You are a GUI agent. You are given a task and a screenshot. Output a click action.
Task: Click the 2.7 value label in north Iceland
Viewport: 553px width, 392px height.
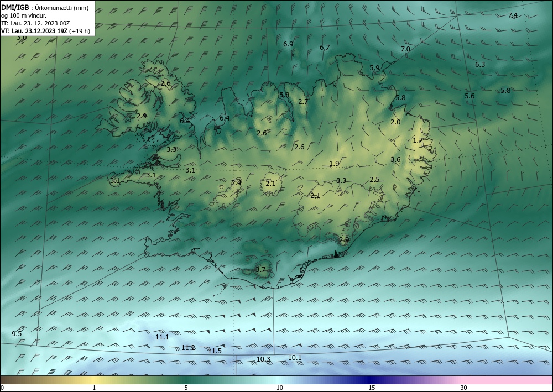[x=303, y=102]
